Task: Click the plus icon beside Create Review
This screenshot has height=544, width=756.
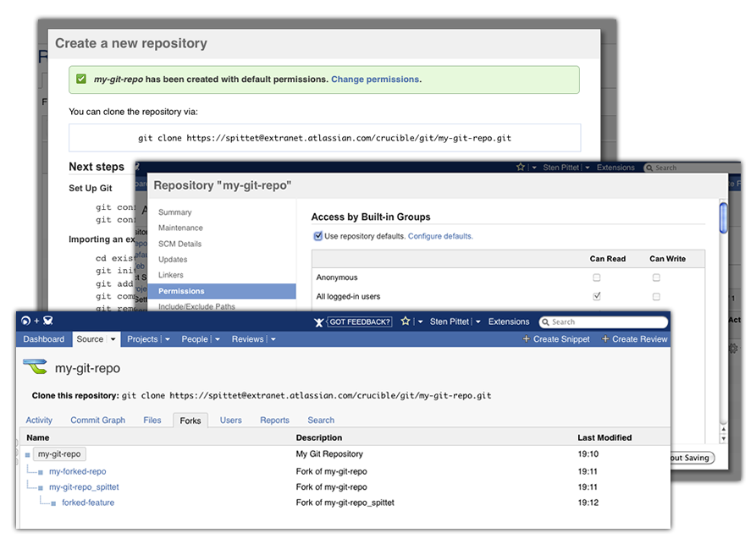Action: pos(605,339)
